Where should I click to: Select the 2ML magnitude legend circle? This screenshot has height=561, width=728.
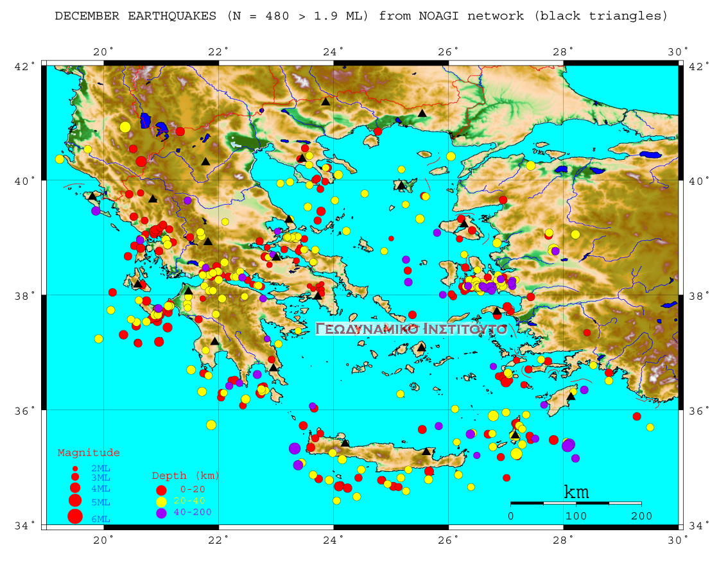[x=74, y=469]
